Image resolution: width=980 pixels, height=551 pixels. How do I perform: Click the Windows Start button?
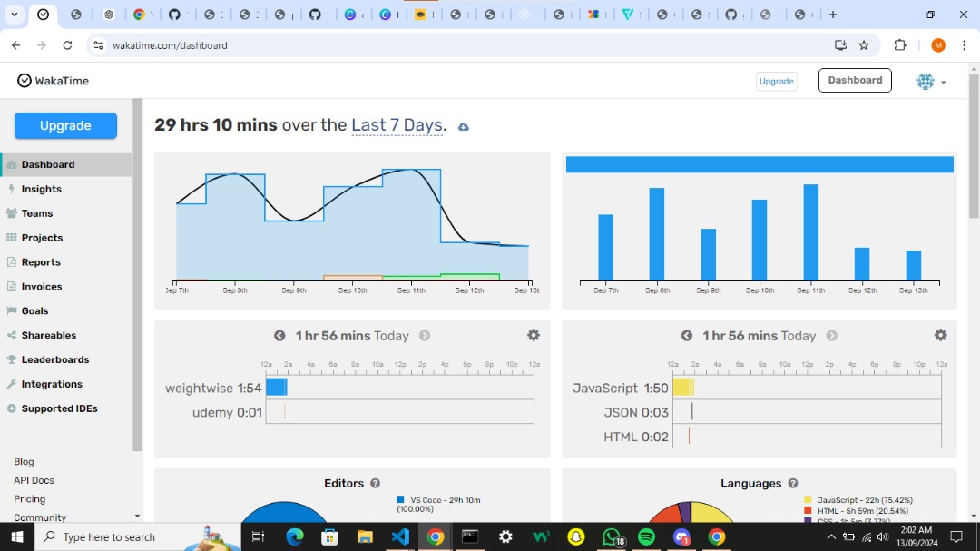click(17, 536)
